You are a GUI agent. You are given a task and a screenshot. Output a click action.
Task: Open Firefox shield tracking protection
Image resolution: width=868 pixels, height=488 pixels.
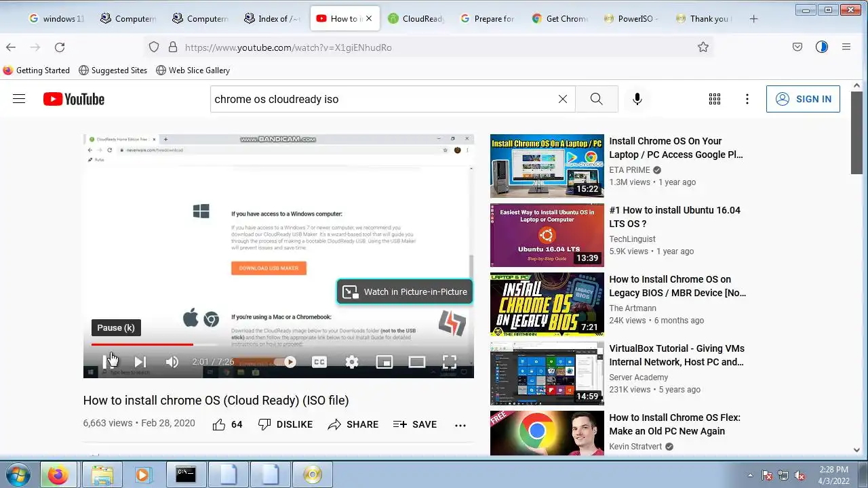coord(154,47)
